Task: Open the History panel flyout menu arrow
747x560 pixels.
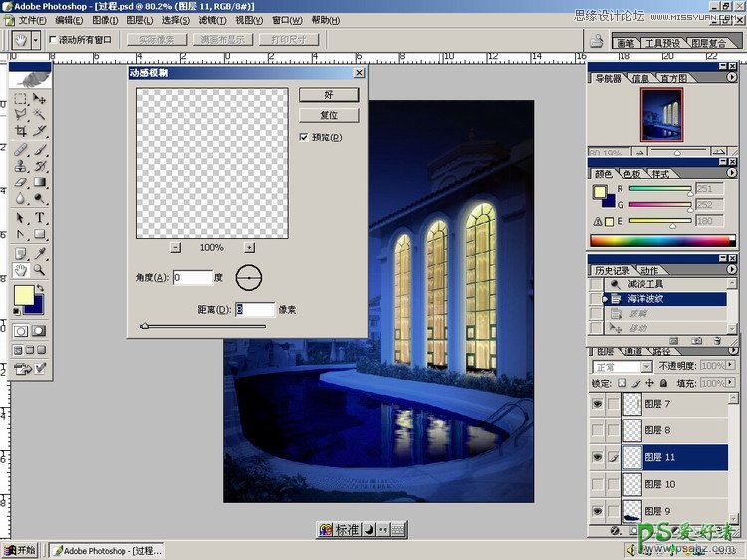Action: [735, 270]
